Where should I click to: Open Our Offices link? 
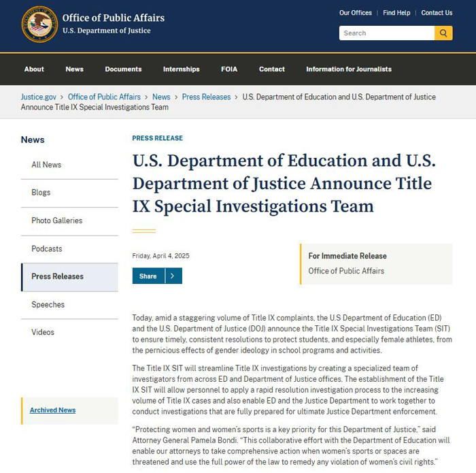[x=355, y=13]
